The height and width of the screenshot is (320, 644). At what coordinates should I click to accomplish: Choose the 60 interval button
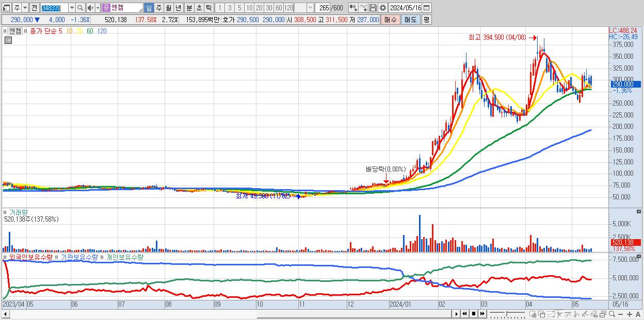tap(279, 8)
